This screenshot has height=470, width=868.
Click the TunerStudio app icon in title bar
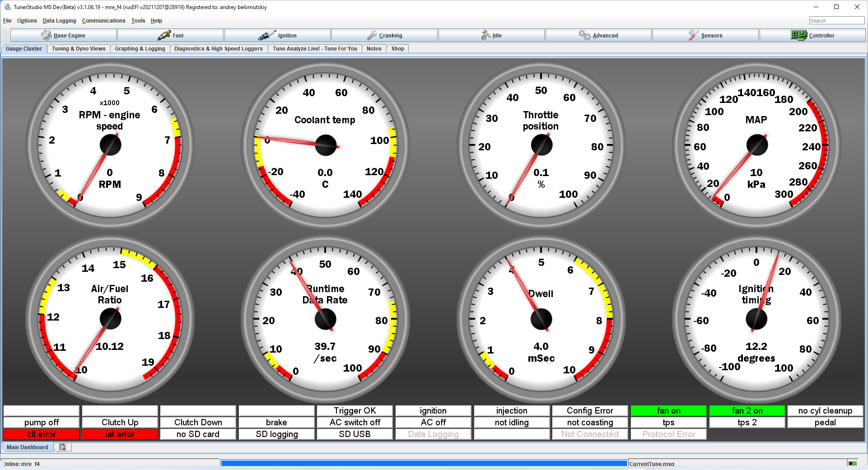click(x=7, y=7)
